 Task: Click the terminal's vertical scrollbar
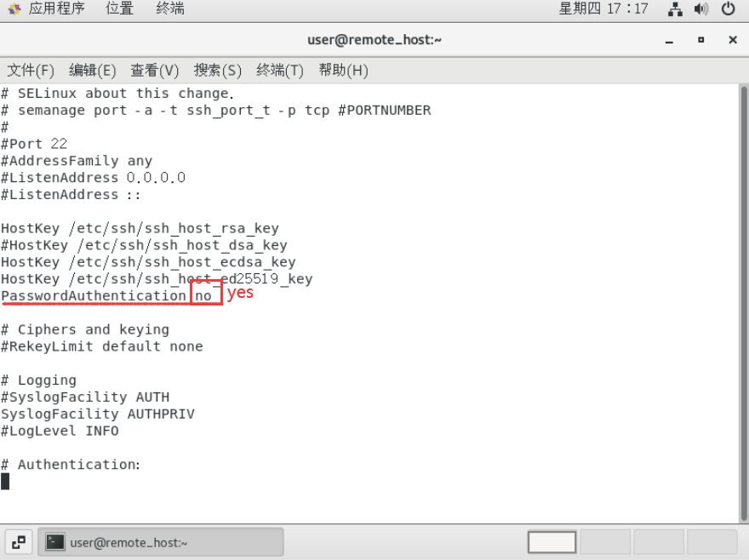pos(744,304)
